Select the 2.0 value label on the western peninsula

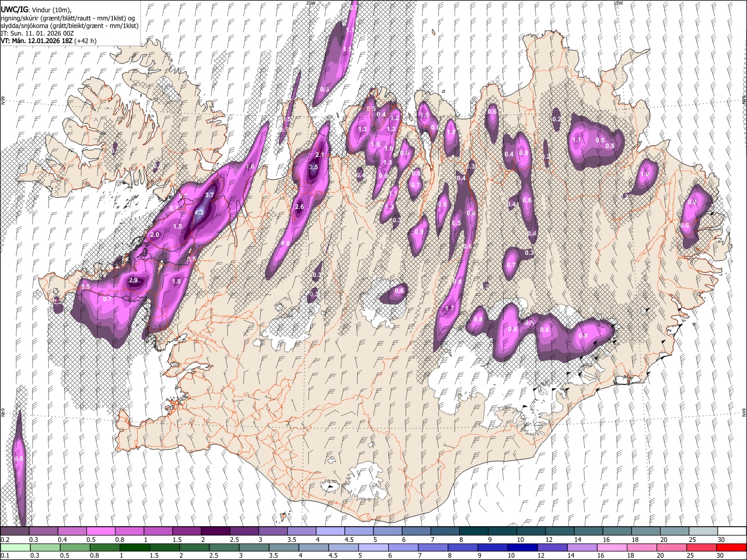click(155, 235)
